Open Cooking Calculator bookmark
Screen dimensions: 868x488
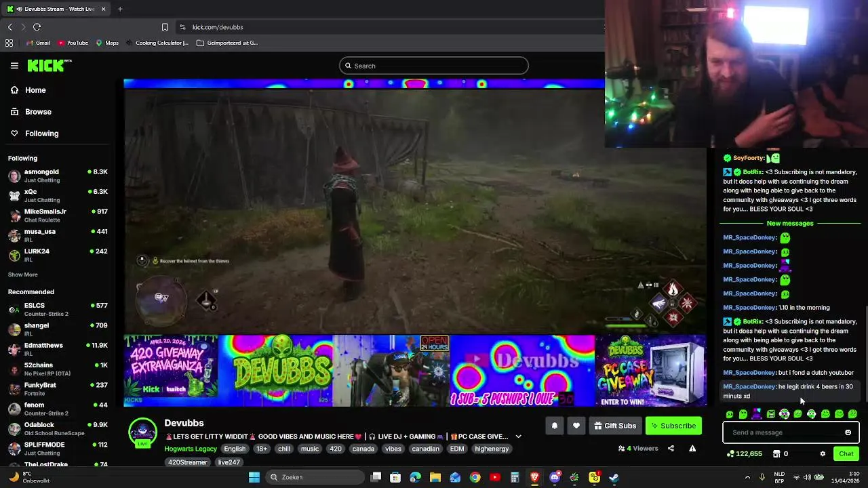coord(157,43)
